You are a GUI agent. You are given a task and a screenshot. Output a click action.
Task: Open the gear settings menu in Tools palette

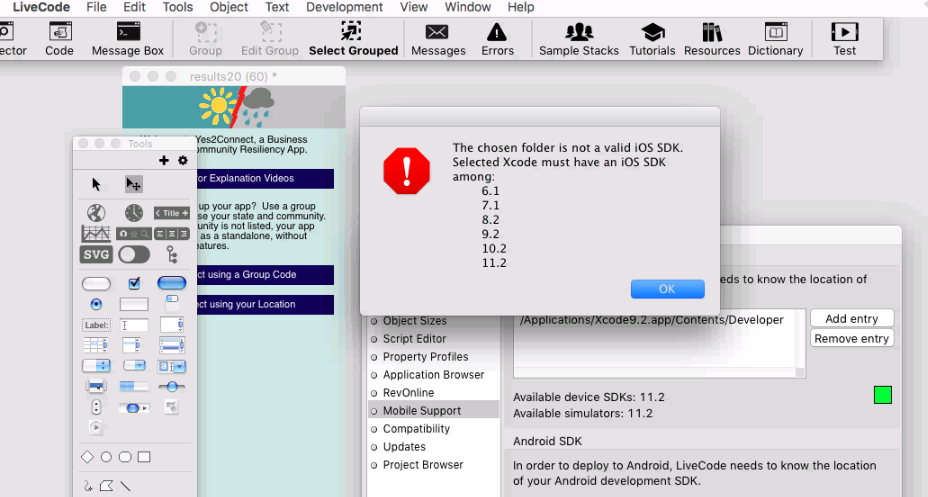183,160
